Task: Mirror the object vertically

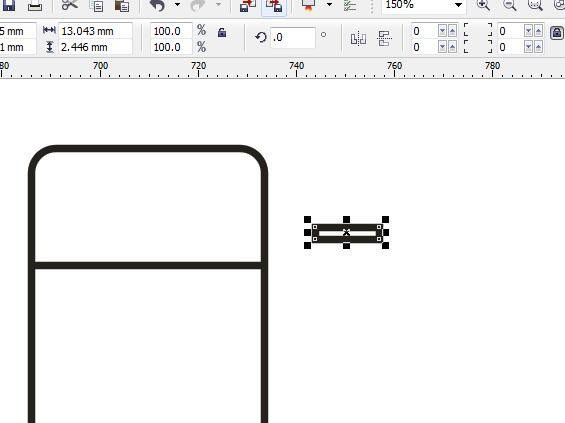Action: click(x=384, y=38)
